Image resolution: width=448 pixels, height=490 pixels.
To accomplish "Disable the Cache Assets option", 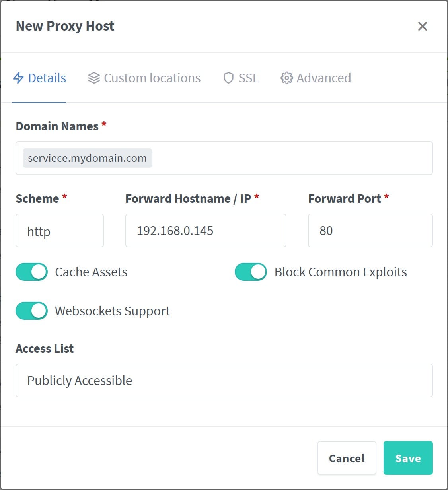I will 31,272.
